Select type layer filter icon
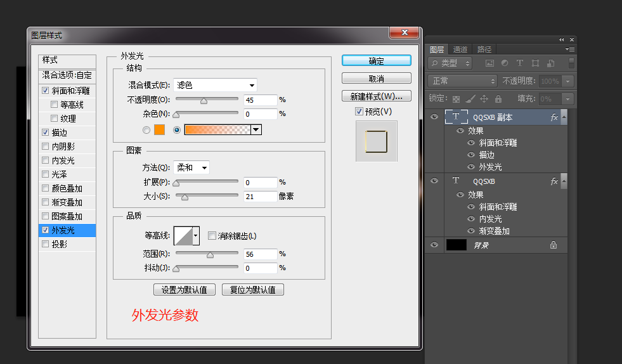Screen dimensions: 622x364 click(x=520, y=63)
